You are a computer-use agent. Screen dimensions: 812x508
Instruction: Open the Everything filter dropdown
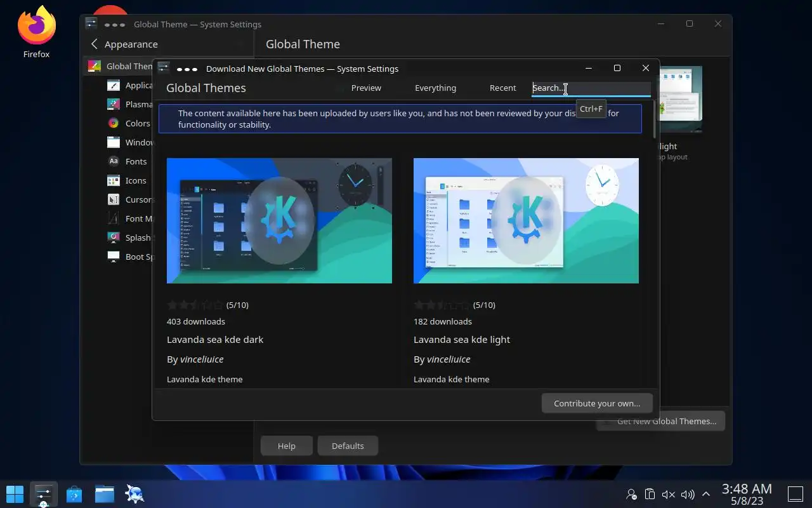(x=435, y=88)
